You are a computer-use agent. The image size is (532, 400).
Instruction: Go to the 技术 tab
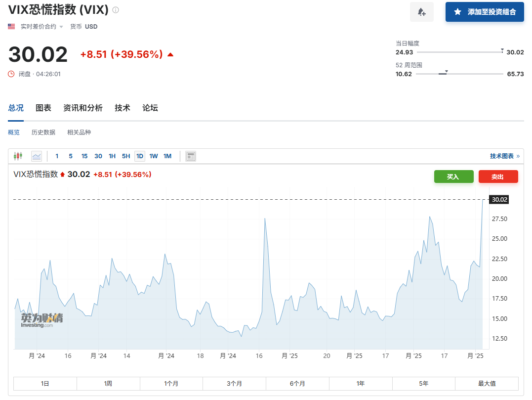click(x=123, y=108)
